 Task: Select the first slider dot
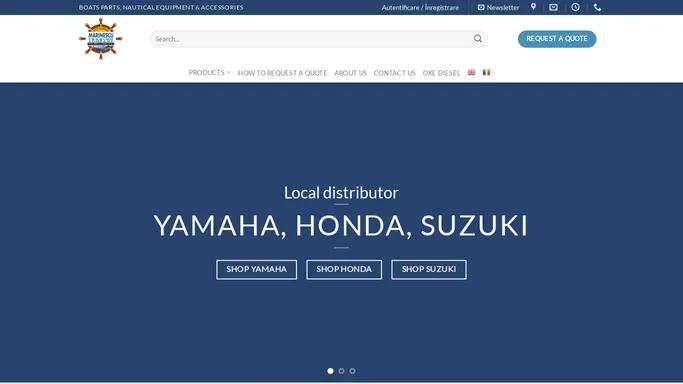[x=330, y=371]
